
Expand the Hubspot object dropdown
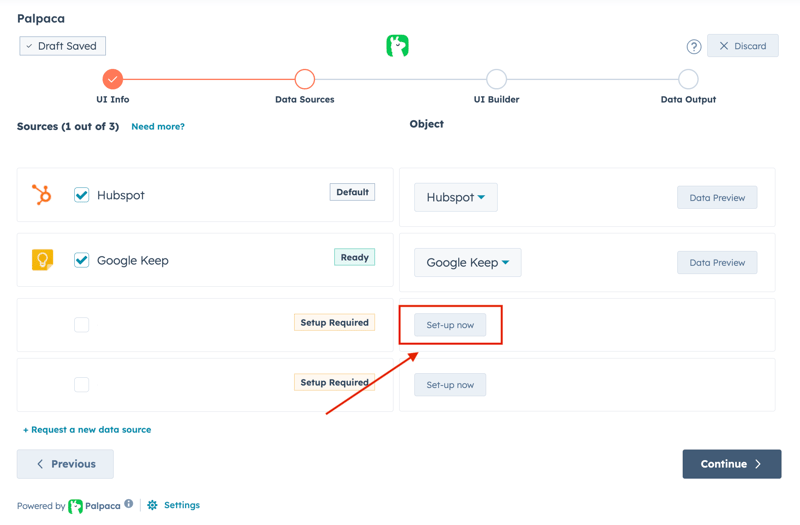pyautogui.click(x=456, y=198)
